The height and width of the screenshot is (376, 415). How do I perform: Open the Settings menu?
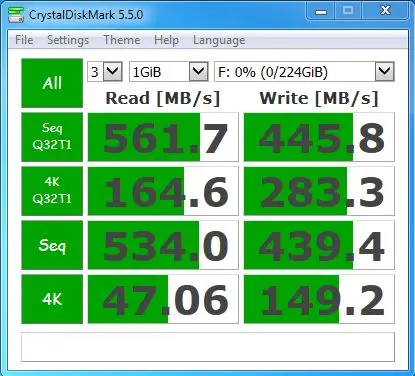click(x=68, y=40)
